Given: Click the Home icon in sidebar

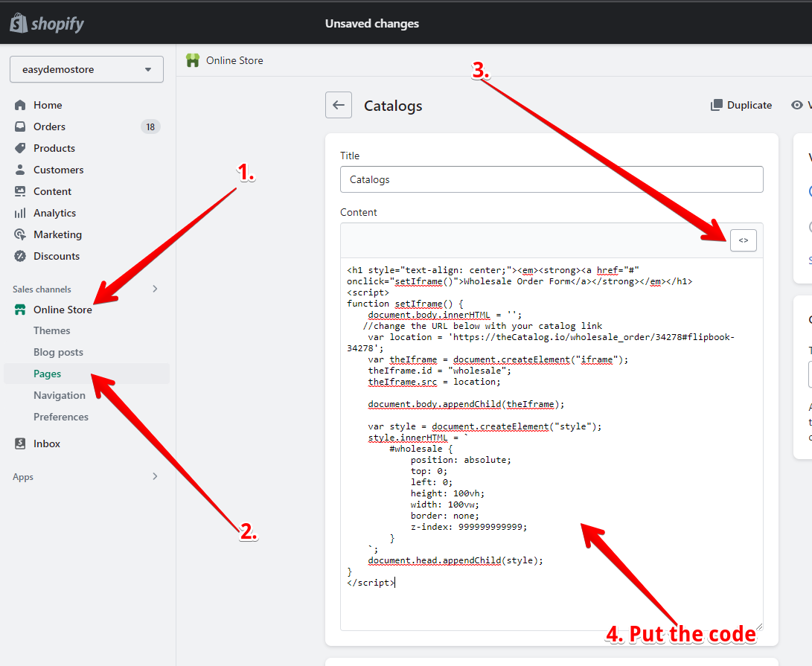Looking at the screenshot, I should [x=20, y=105].
